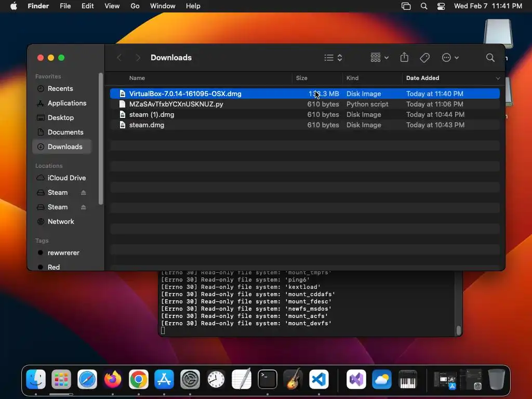Open the Trash in the Dock

(x=497, y=379)
